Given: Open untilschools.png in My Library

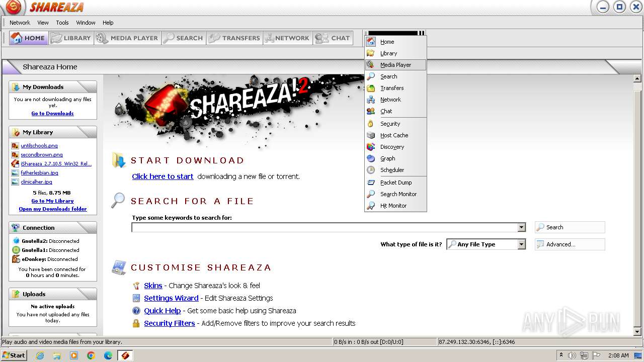Looking at the screenshot, I should pos(39,146).
